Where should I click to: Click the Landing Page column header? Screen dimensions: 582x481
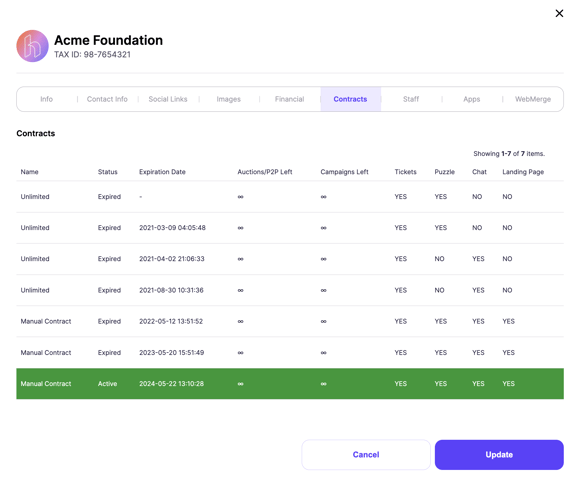click(x=523, y=172)
